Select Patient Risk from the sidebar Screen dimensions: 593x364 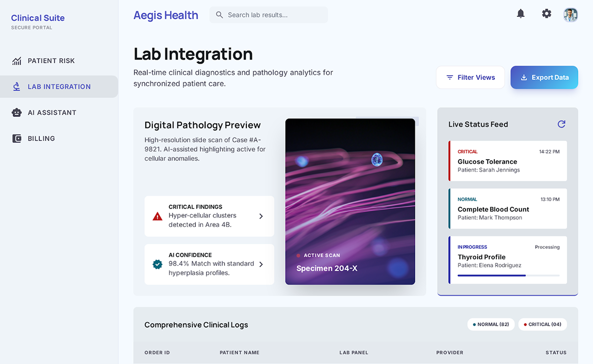click(x=50, y=60)
